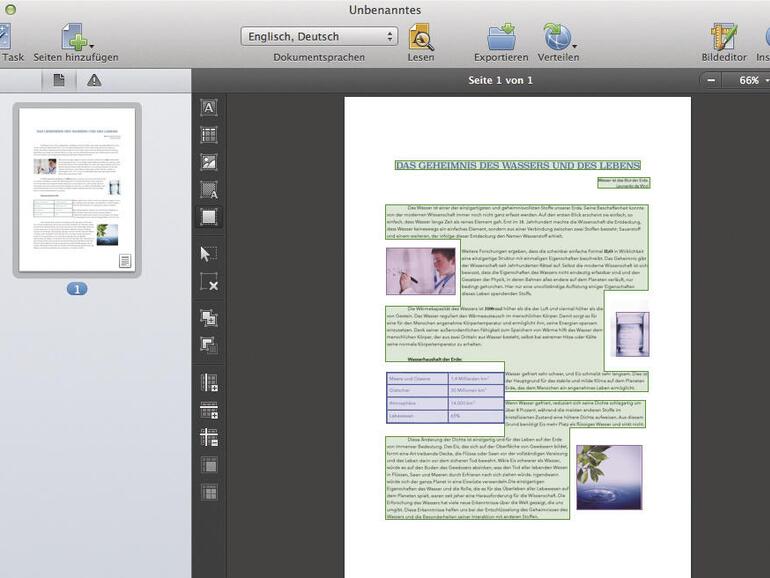Click the Lesen button
The image size is (770, 578).
(421, 37)
